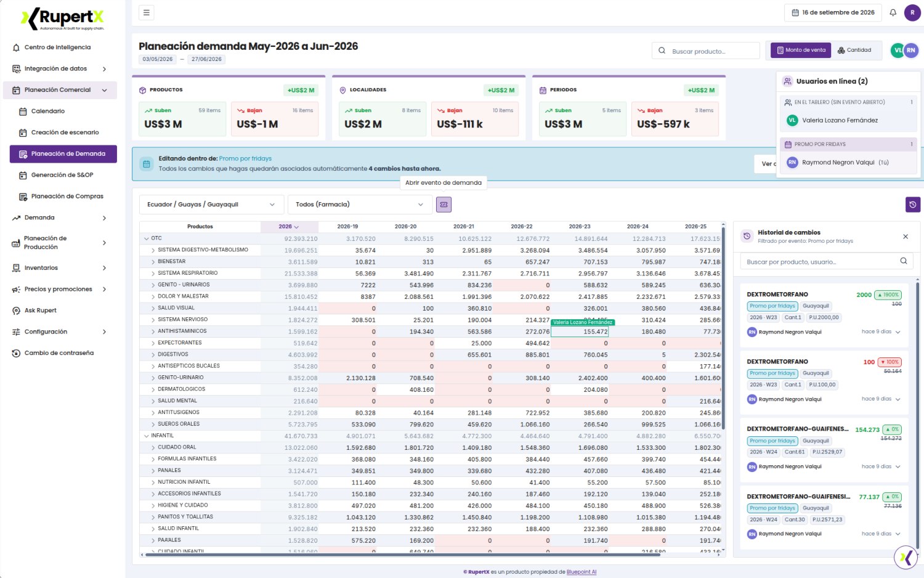Viewport: 924px width, 578px height.
Task: Toggle the change history icon button
Action: pos(913,205)
